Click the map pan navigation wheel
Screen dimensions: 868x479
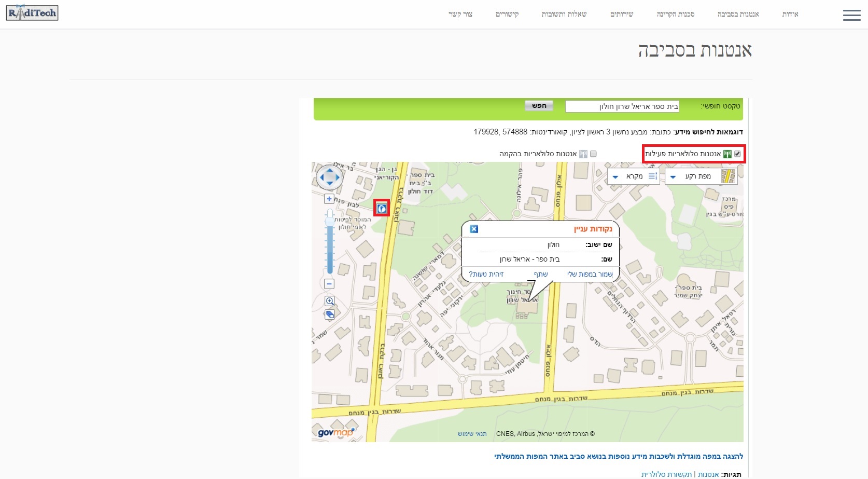pyautogui.click(x=330, y=178)
